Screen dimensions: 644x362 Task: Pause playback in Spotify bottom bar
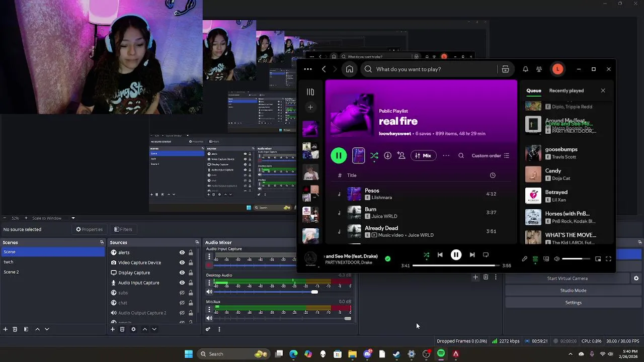(x=456, y=255)
